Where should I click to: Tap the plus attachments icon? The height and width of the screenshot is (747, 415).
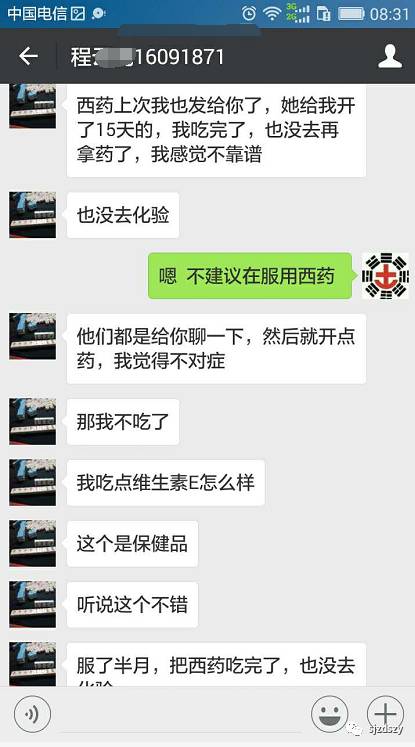[x=385, y=713]
